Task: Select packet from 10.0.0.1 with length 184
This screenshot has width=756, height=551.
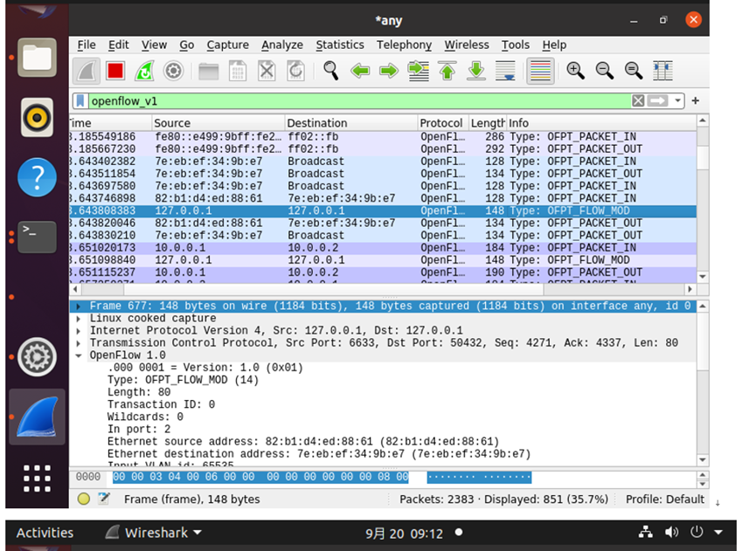Action: (x=383, y=248)
